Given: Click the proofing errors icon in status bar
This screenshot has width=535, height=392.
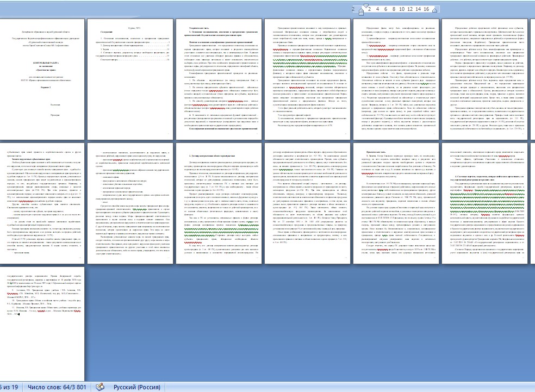Looking at the screenshot, I should pos(99,387).
